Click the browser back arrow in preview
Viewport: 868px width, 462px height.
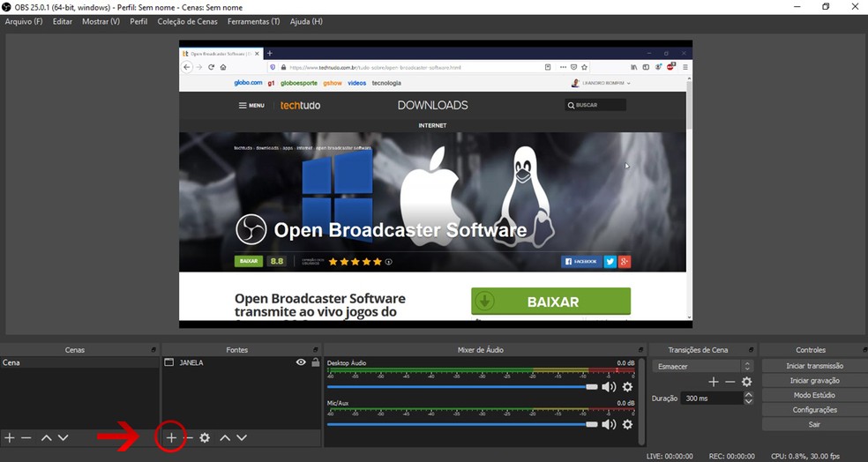(186, 67)
